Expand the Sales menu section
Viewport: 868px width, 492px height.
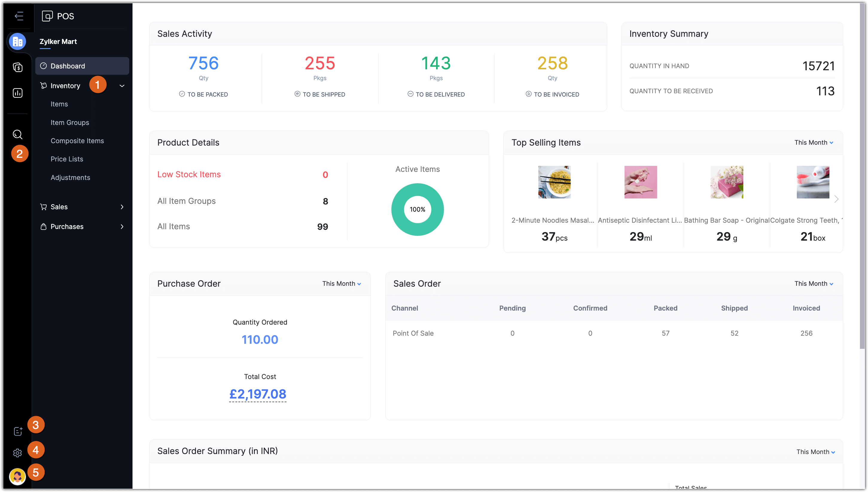tap(122, 207)
